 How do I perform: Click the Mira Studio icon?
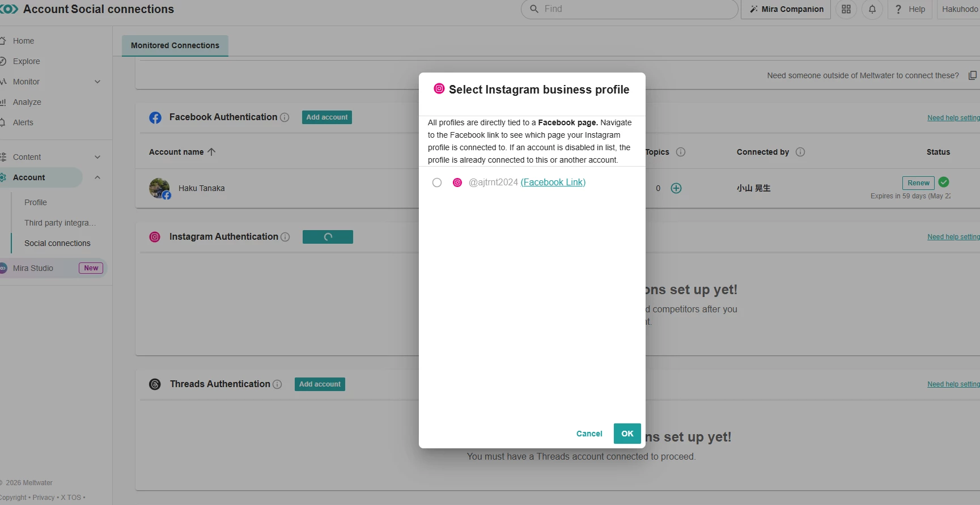tap(3, 268)
